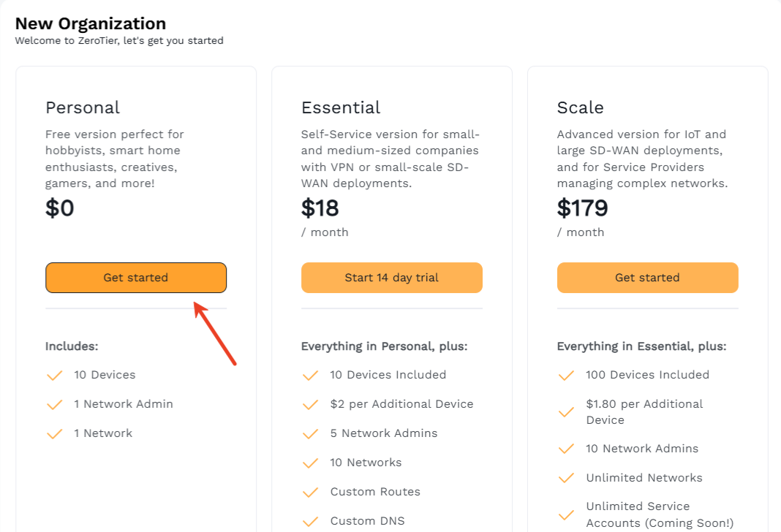Select the Scale plan title
The image size is (781, 532).
(x=581, y=108)
